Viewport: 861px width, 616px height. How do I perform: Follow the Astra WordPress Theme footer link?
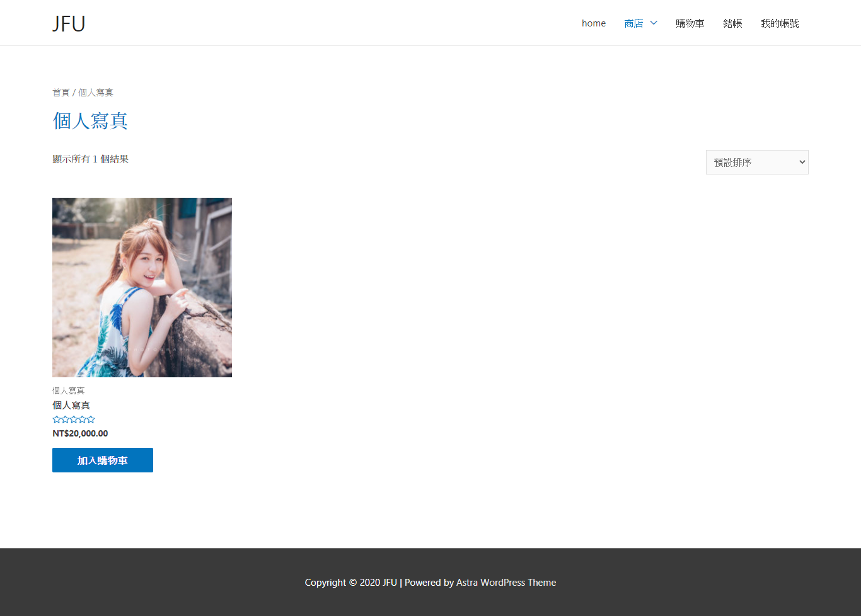[506, 583]
